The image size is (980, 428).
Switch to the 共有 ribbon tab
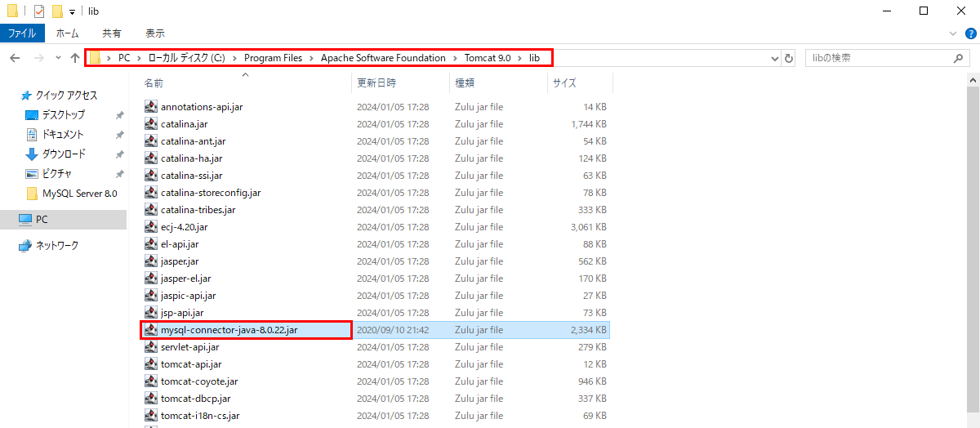pos(112,33)
